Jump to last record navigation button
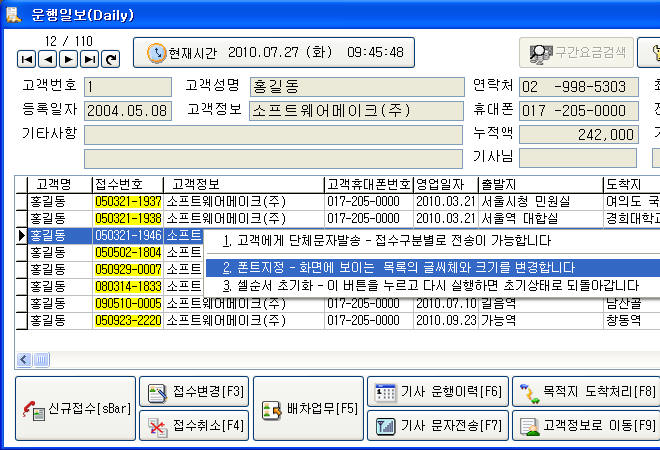Screen dimensions: 660x450 [x=90, y=59]
